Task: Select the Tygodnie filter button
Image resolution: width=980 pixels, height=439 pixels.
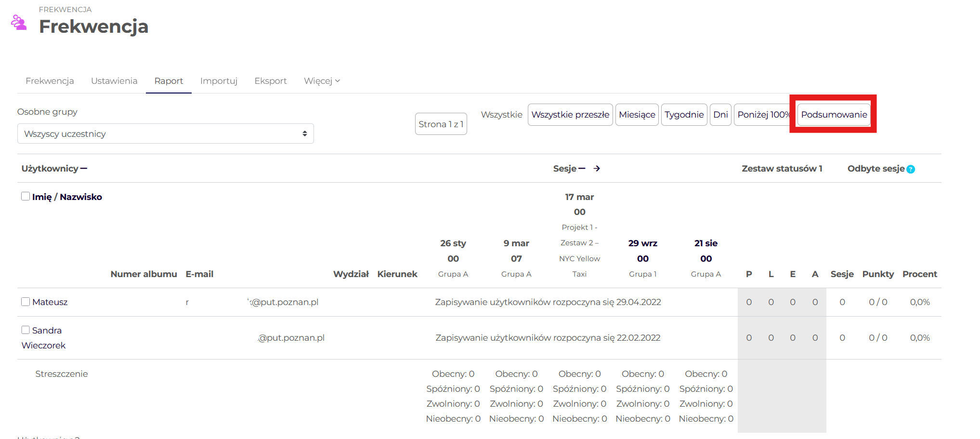Action: pyautogui.click(x=684, y=115)
